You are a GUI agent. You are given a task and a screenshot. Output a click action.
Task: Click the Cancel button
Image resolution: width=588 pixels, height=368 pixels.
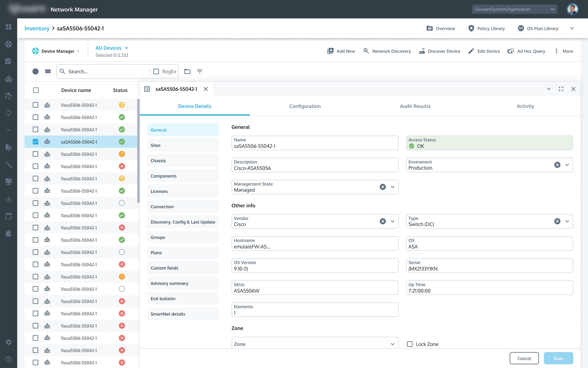click(x=524, y=358)
